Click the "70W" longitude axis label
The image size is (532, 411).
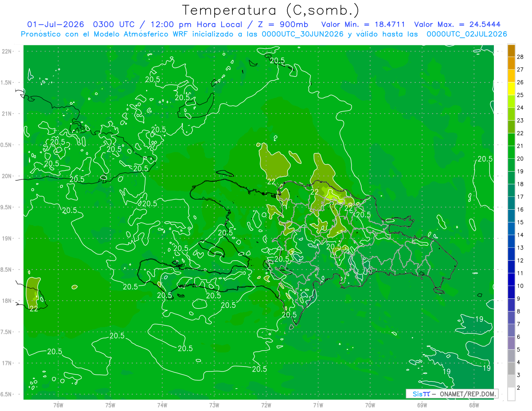pos(370,405)
